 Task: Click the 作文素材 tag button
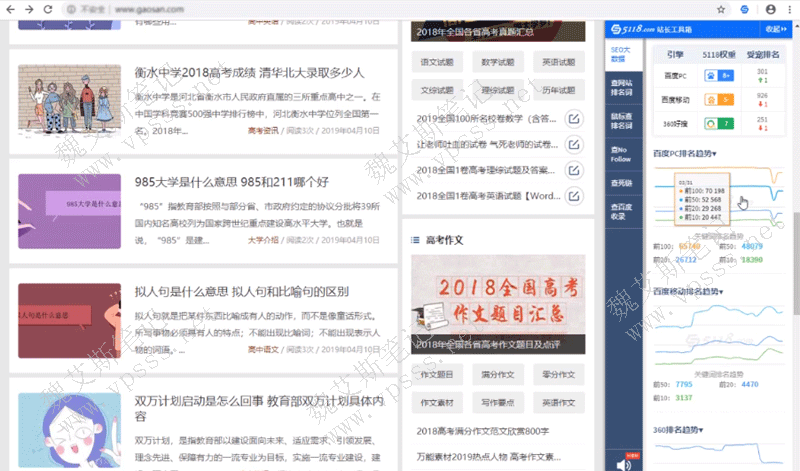pyautogui.click(x=437, y=403)
